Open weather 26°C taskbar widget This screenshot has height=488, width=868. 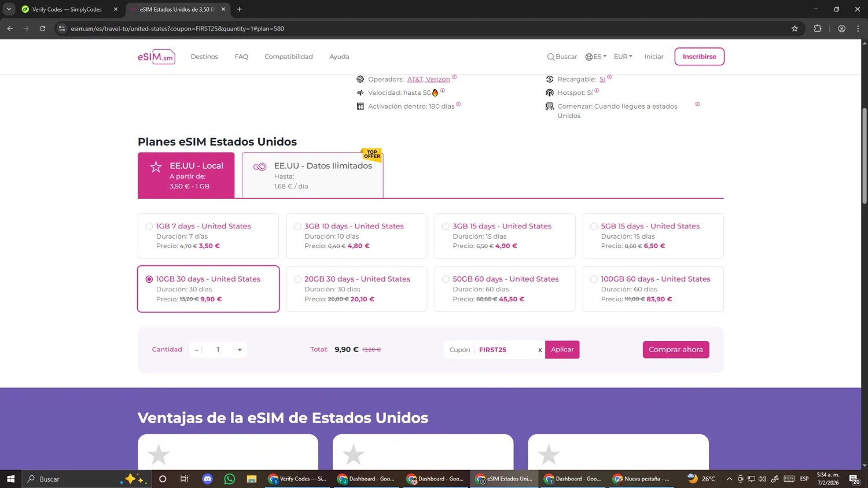click(x=701, y=479)
